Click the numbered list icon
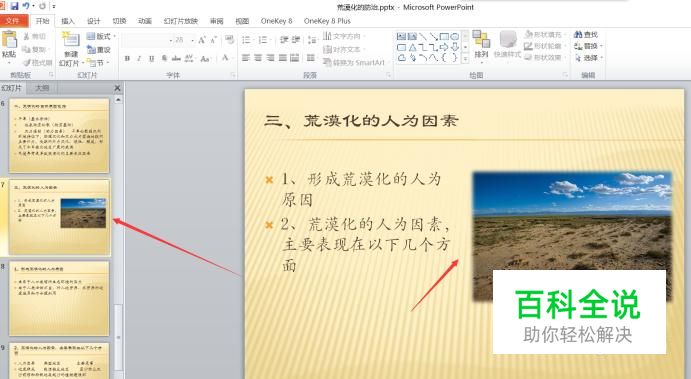 [264, 40]
